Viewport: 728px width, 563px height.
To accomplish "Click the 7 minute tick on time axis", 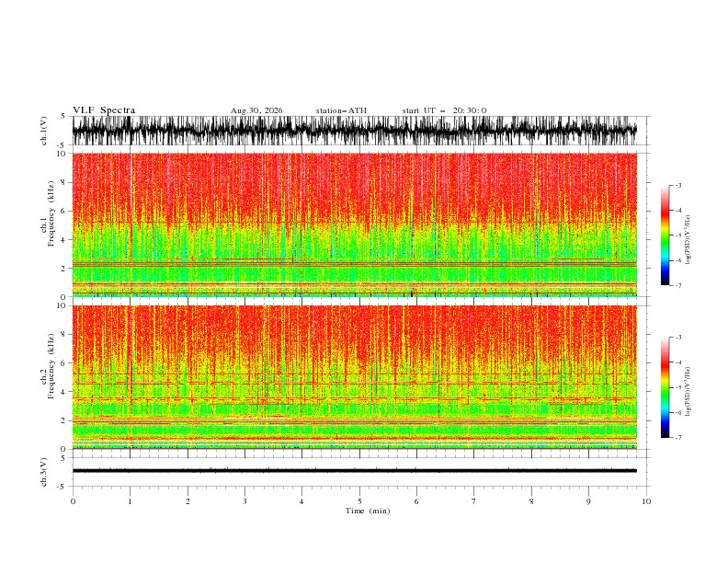I will pos(474,501).
